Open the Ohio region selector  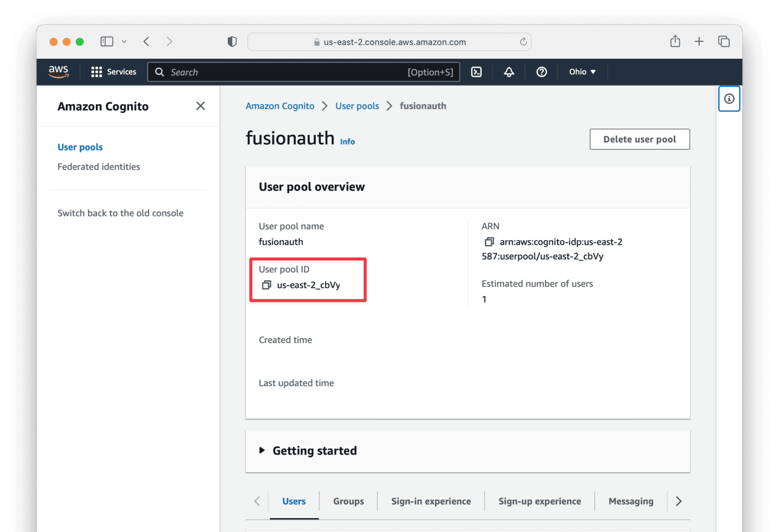pyautogui.click(x=582, y=72)
